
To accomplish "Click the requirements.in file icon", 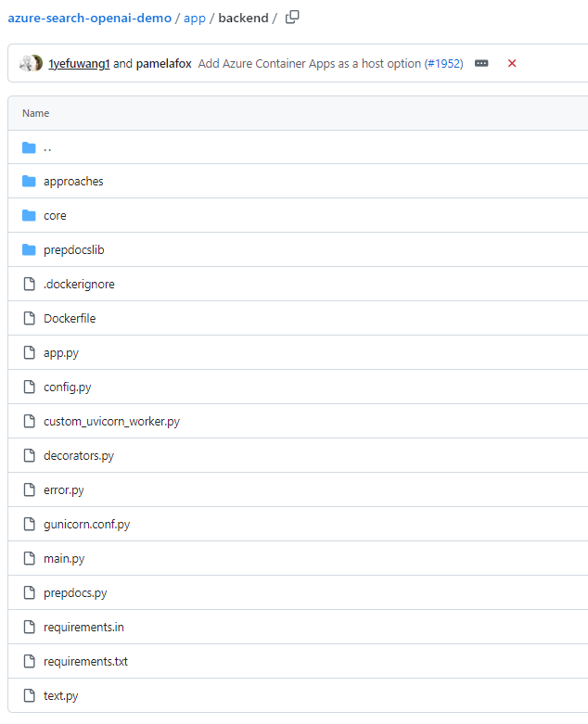I will point(29,627).
